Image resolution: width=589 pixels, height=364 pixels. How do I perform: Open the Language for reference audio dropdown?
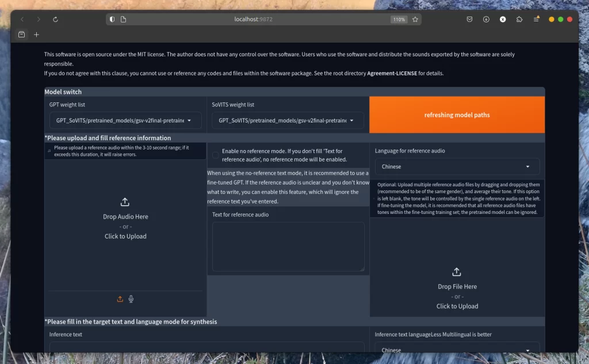click(x=457, y=167)
